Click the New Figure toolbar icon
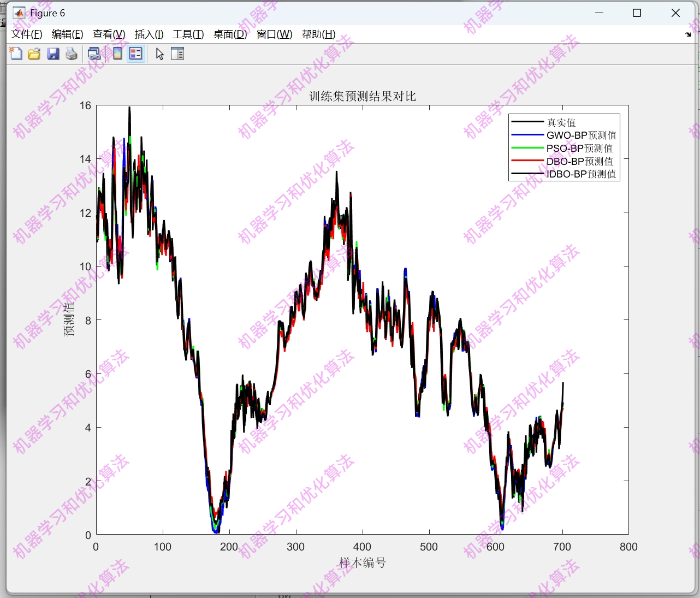This screenshot has height=598, width=700. point(16,54)
